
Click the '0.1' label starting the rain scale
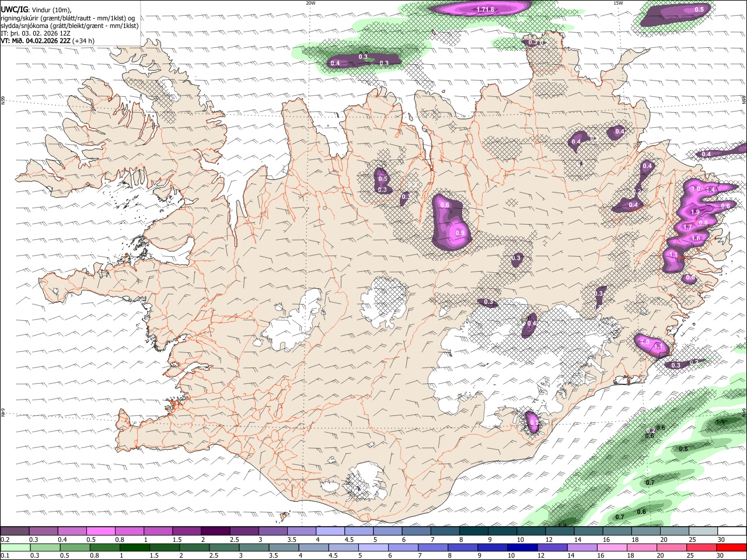click(5, 555)
